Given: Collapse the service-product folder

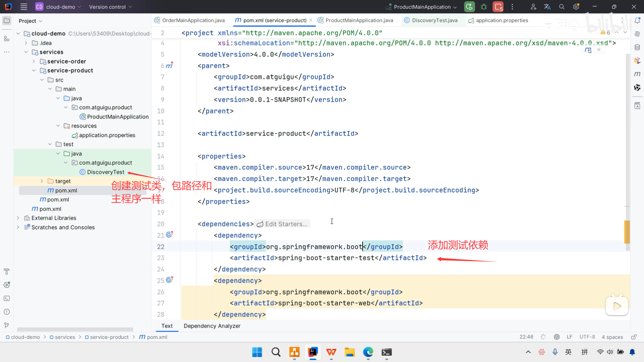Looking at the screenshot, I should (34, 70).
